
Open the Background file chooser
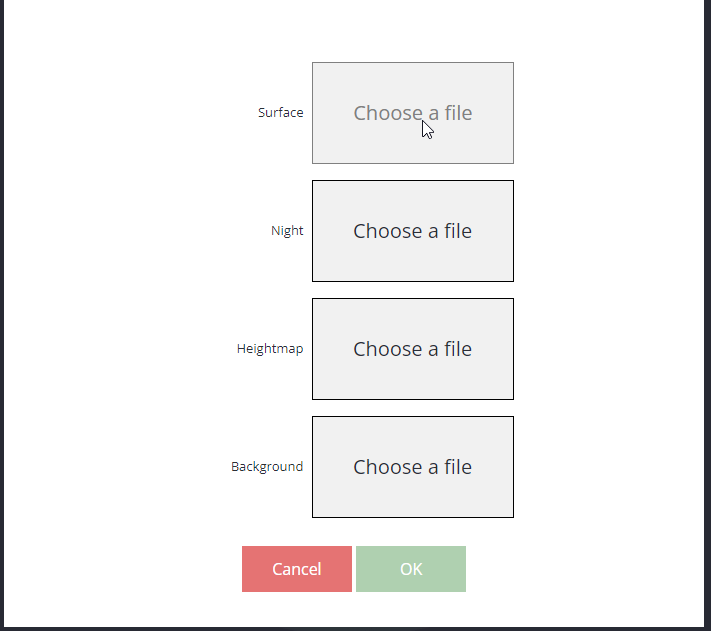click(x=413, y=466)
